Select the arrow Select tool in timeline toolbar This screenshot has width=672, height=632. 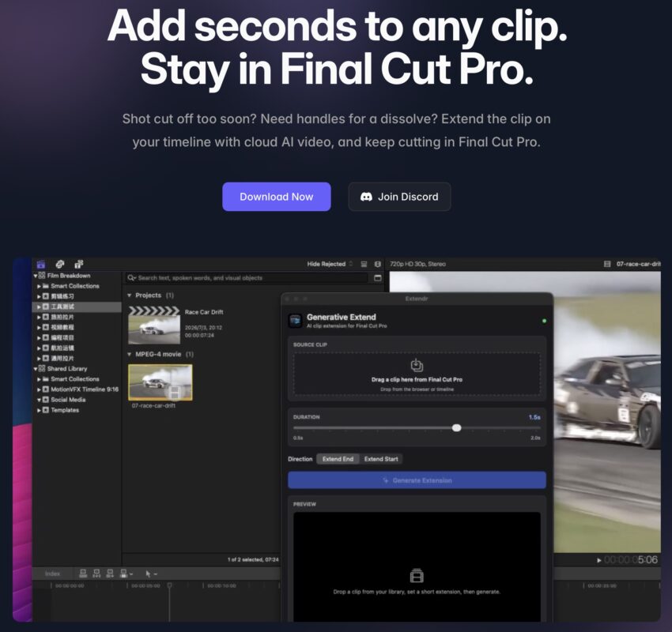pyautogui.click(x=149, y=574)
